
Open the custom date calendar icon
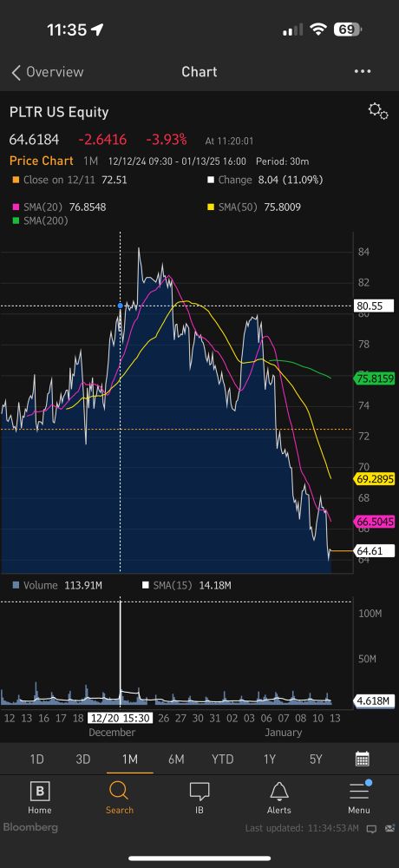[x=363, y=759]
